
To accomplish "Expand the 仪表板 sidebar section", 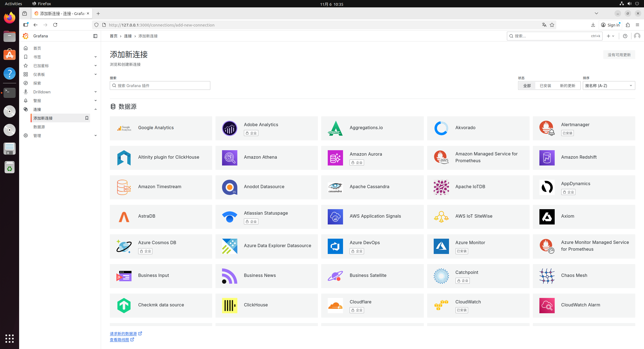I will (95, 74).
